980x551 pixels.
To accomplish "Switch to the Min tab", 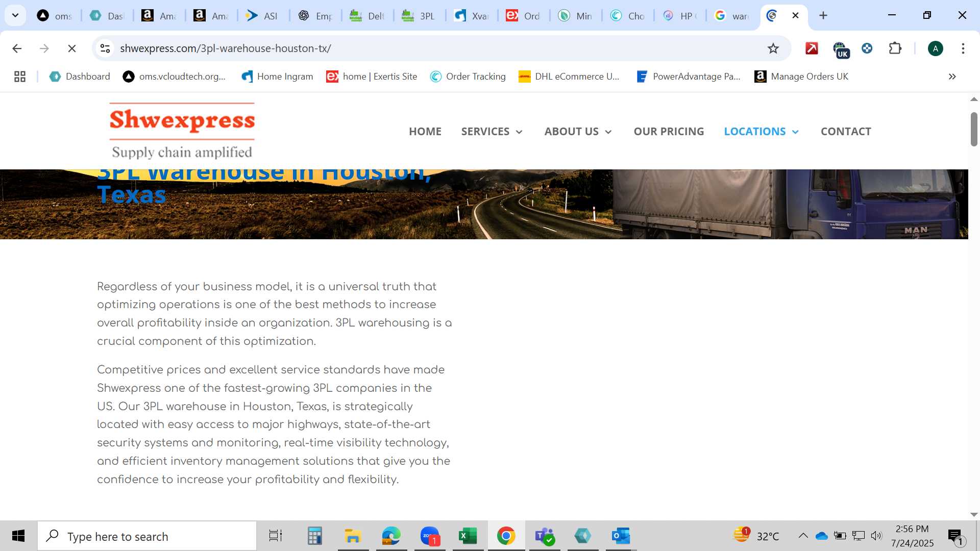I will 576,16.
